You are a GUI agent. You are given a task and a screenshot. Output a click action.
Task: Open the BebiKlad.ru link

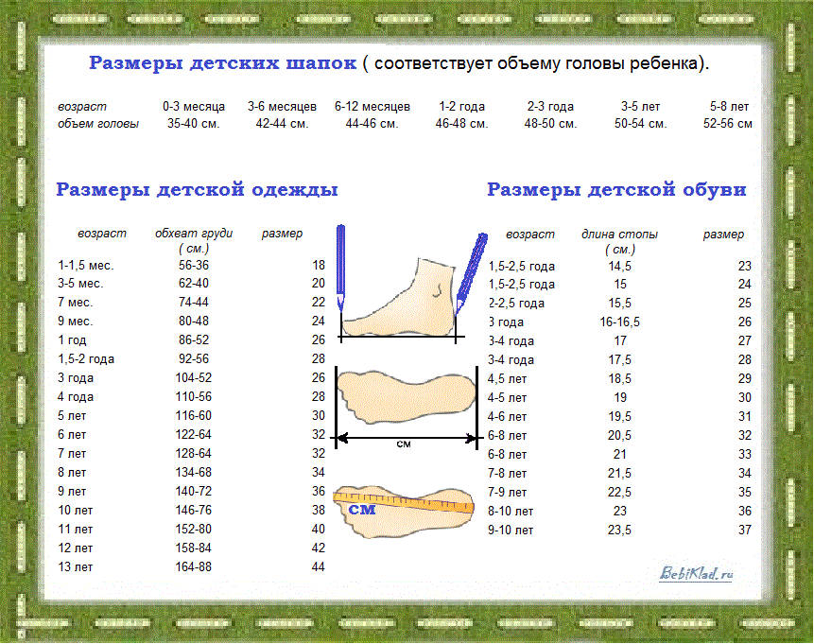pyautogui.click(x=696, y=573)
